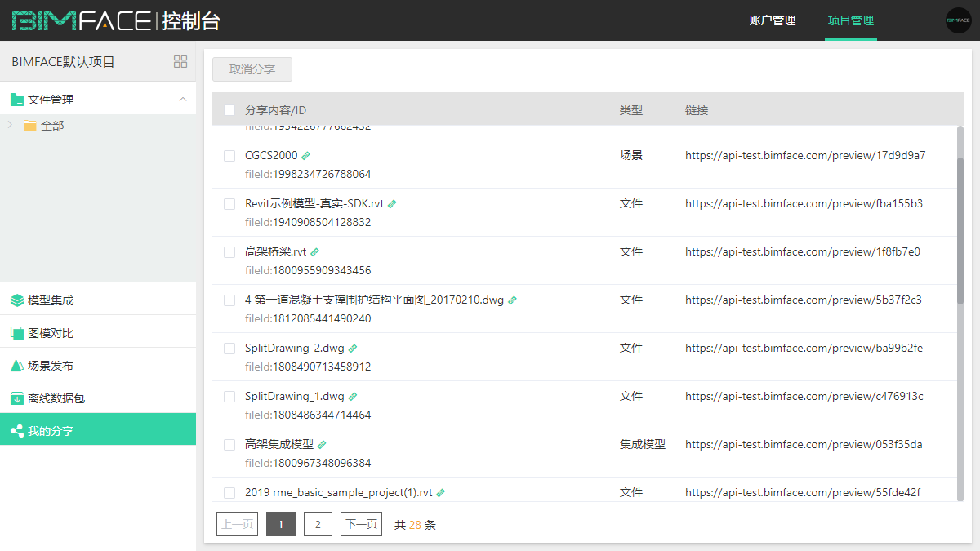Select the 场景发布 scene publish icon
This screenshot has height=551, width=980.
pos(18,364)
